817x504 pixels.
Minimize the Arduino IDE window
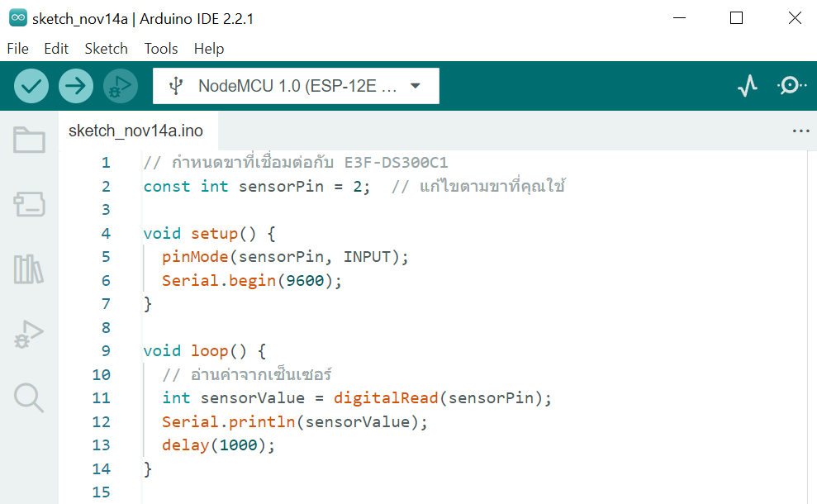pyautogui.click(x=679, y=18)
